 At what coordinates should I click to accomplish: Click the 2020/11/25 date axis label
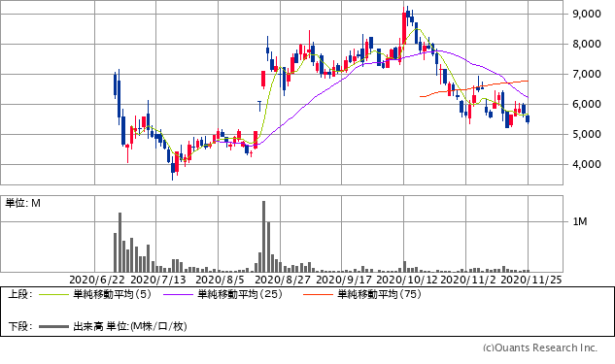531,280
